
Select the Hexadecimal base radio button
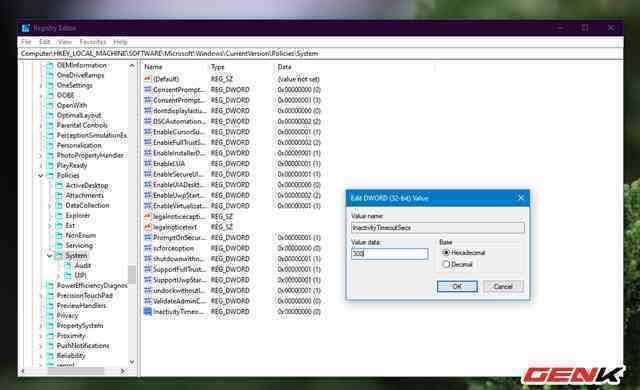click(x=446, y=253)
